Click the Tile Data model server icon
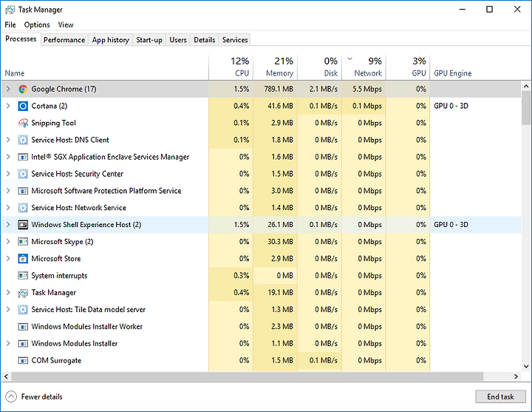Viewport: 532px width, 412px height. pos(23,309)
